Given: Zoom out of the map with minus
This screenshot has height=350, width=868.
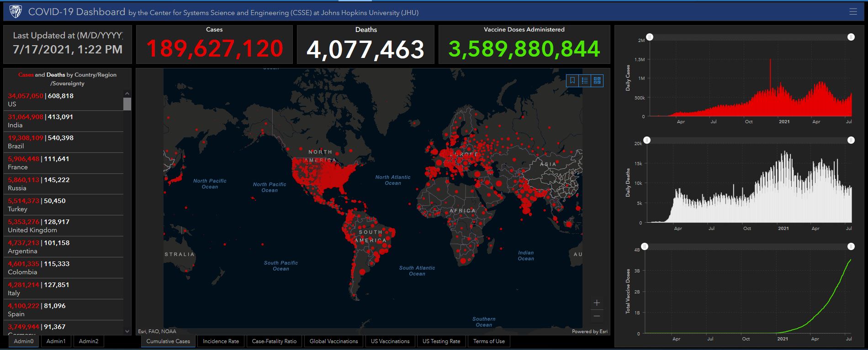Looking at the screenshot, I should [597, 316].
